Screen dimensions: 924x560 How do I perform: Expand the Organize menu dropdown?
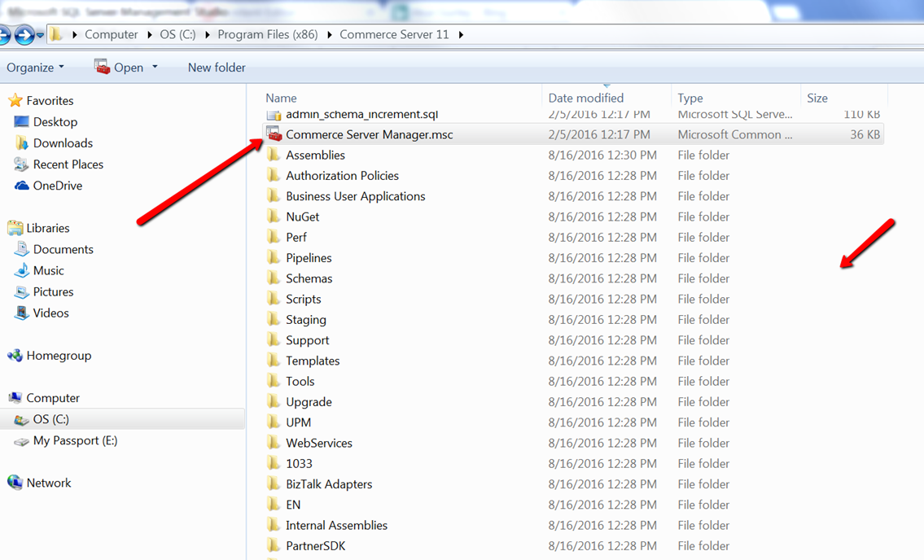tap(35, 68)
